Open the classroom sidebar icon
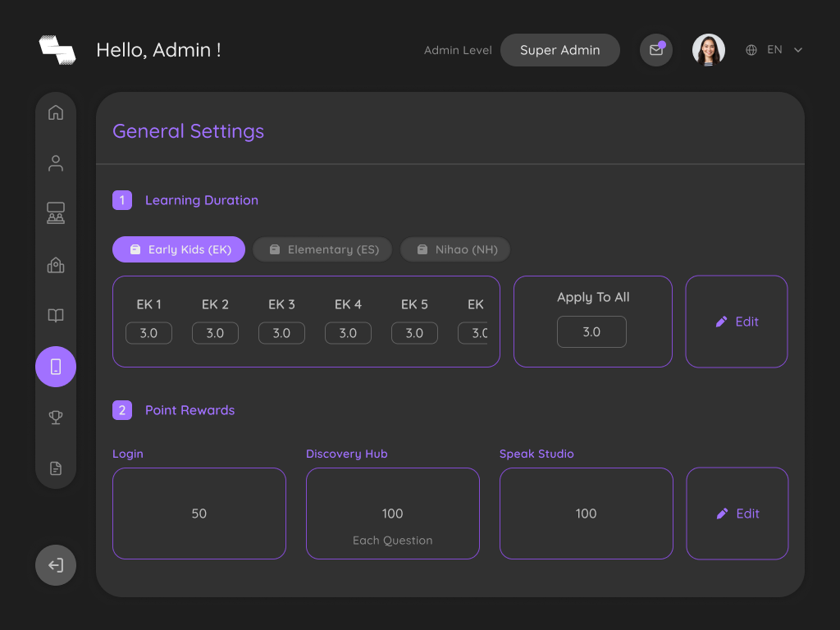The image size is (840, 630). point(56,212)
